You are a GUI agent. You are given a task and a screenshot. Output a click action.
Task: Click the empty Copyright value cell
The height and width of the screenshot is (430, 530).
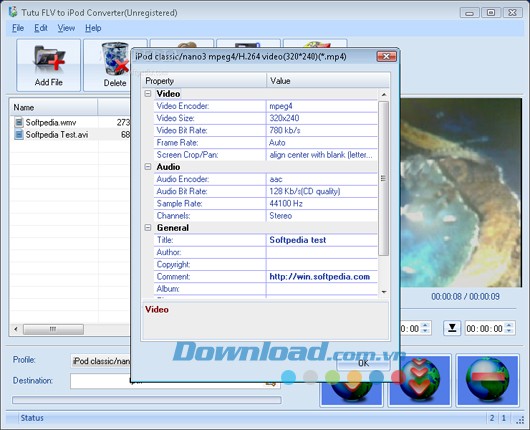[321, 264]
